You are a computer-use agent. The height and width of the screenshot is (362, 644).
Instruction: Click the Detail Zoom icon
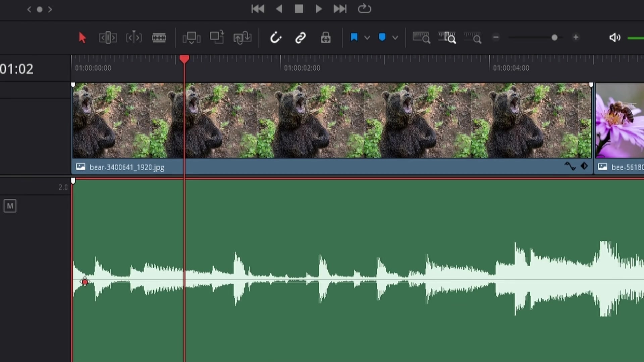click(447, 38)
